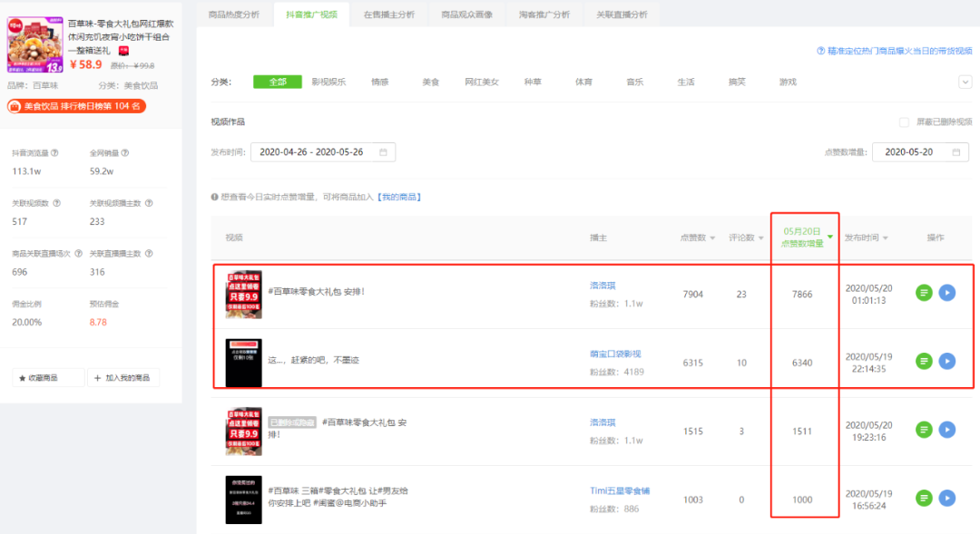Click question icon before 精准定位热门商品
The image size is (980, 534).
[820, 51]
